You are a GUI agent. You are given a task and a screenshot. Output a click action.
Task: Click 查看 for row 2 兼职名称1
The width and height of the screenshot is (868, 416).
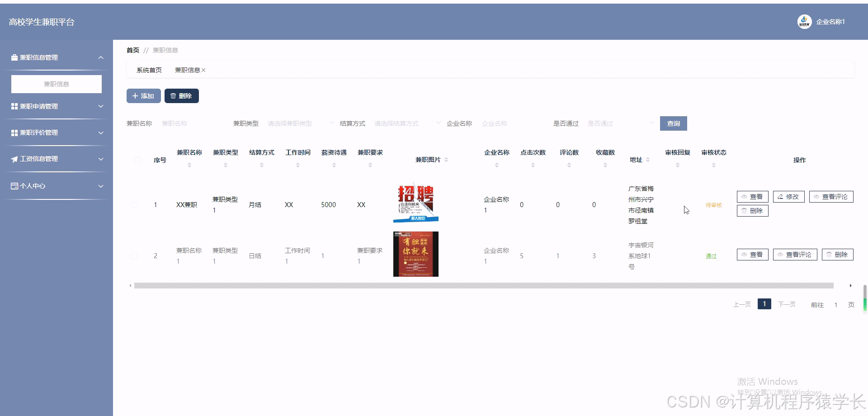coord(753,255)
